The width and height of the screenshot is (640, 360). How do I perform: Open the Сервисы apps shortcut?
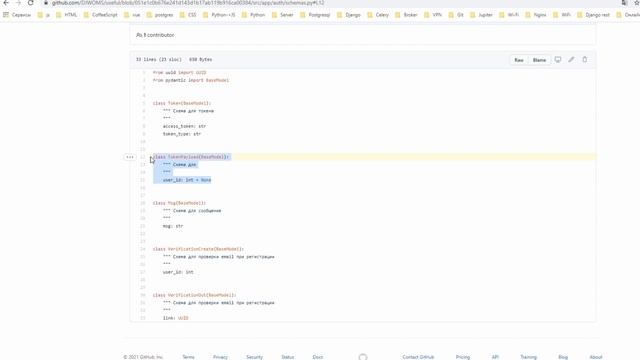point(17,15)
